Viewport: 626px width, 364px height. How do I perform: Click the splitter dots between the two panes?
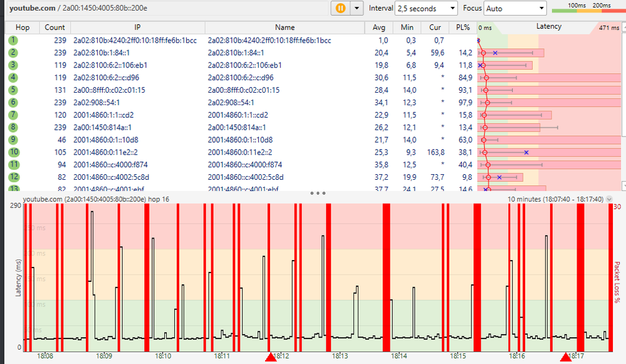(x=318, y=194)
